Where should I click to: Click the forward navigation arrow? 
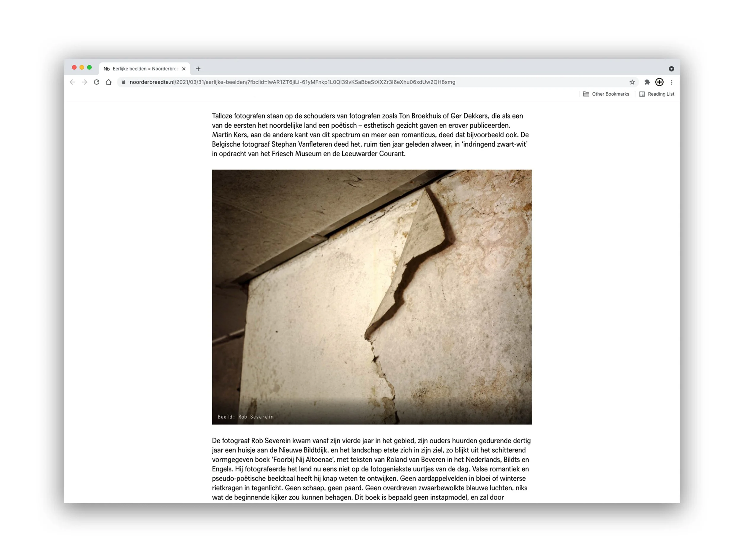coord(84,82)
